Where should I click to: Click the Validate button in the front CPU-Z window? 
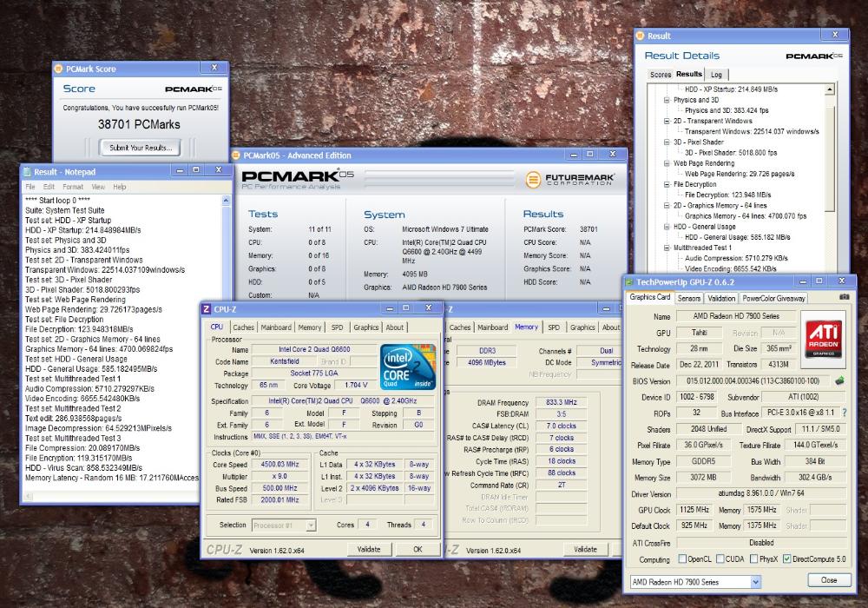pos(369,549)
